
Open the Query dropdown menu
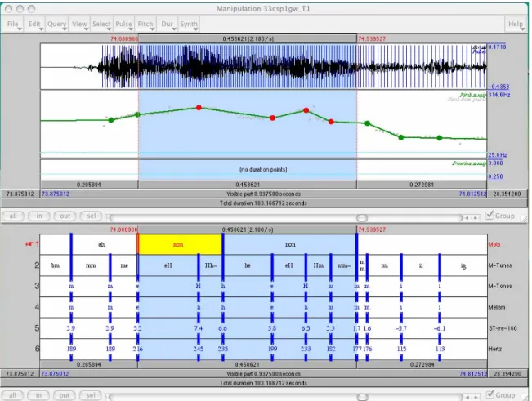point(57,24)
